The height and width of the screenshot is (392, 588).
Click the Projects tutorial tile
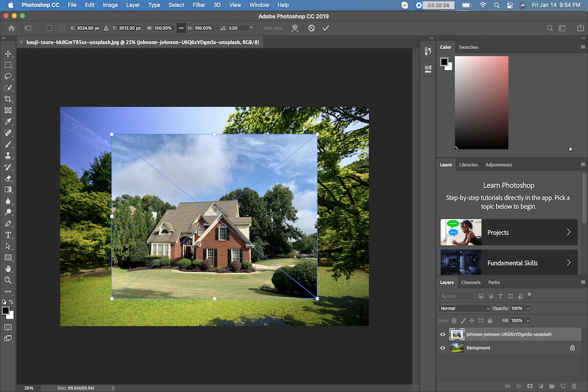(508, 232)
